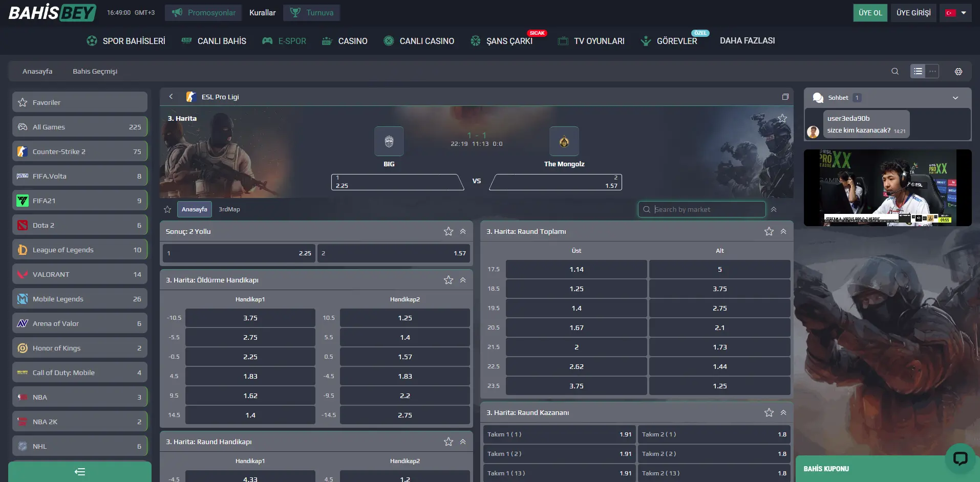Viewport: 980px width, 482px height.
Task: Play the live stream video thumbnail
Action: [887, 188]
